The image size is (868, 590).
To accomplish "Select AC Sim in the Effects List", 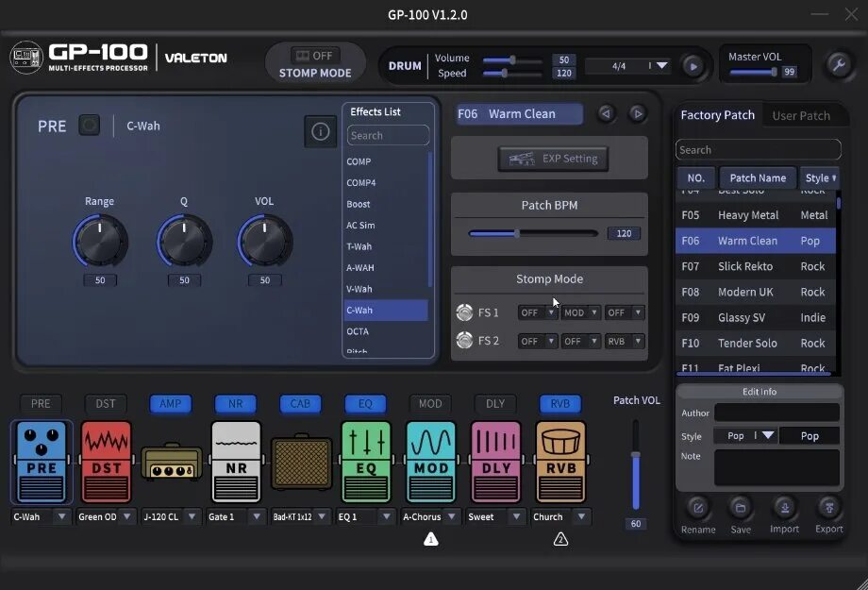I will pos(385,226).
